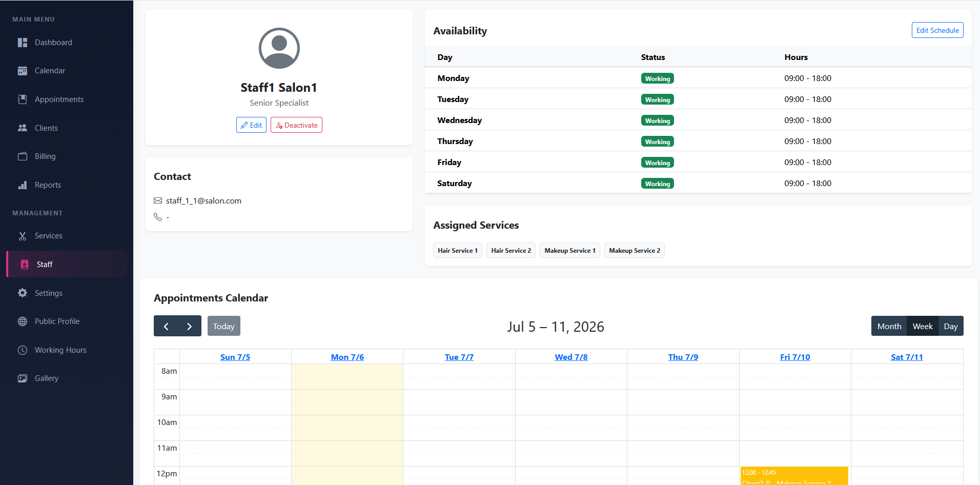Open Reports menu label
This screenshot has width=980, height=485.
48,185
